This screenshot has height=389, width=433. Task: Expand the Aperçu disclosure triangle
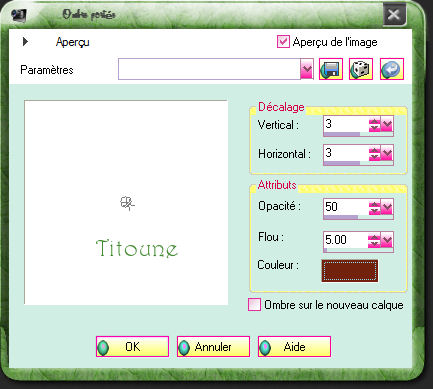25,42
